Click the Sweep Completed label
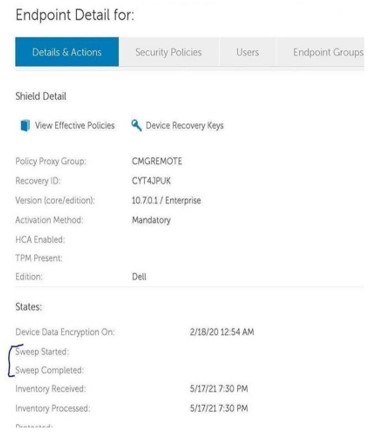The width and height of the screenshot is (370, 436). click(x=50, y=370)
